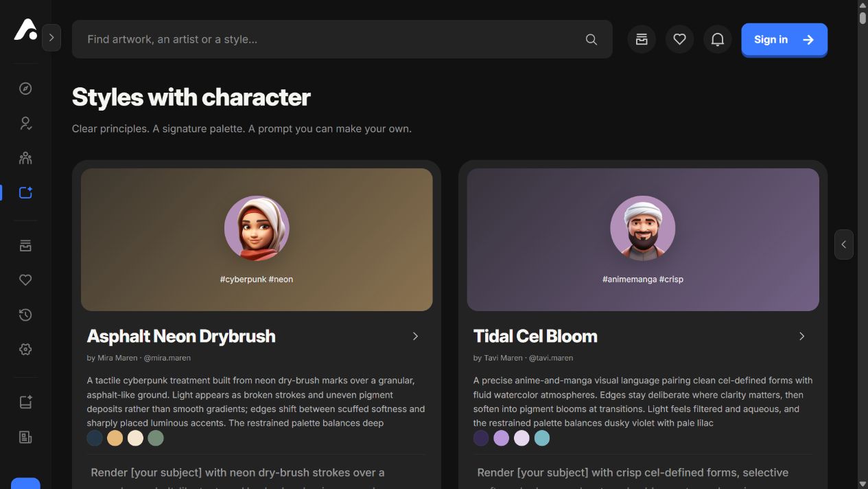Click byline 'by Mira Maren · @mira.maren'
868x489 pixels.
point(139,358)
